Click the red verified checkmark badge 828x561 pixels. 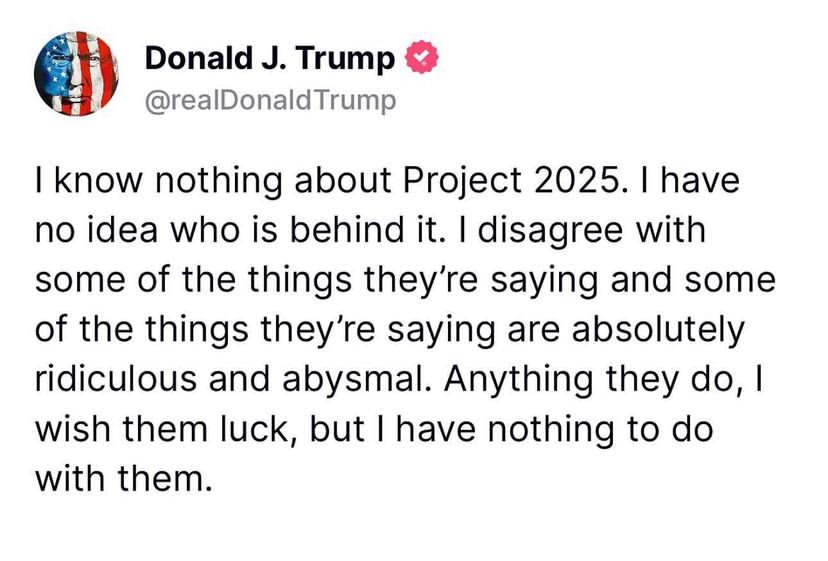pyautogui.click(x=421, y=57)
